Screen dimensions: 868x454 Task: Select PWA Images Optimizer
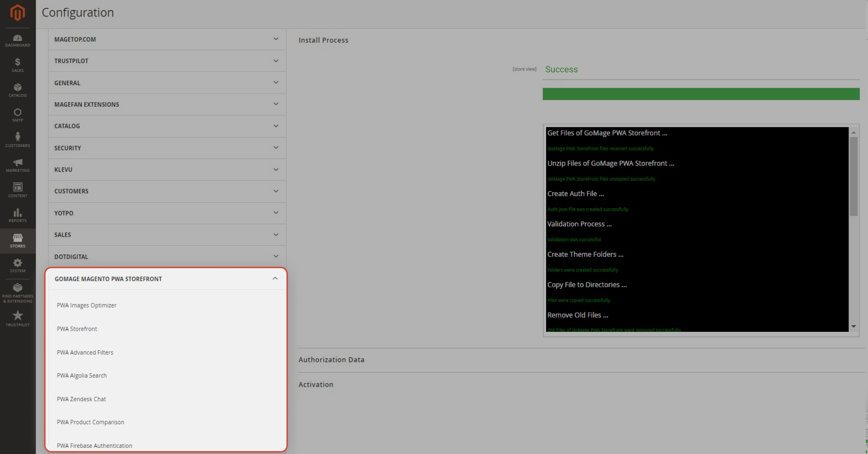click(x=86, y=305)
